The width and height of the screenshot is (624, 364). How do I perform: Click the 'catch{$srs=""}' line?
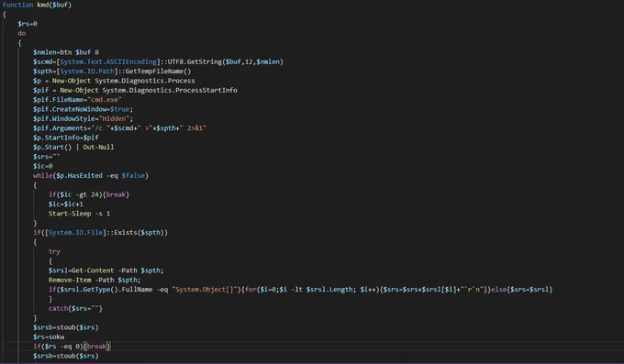point(75,309)
